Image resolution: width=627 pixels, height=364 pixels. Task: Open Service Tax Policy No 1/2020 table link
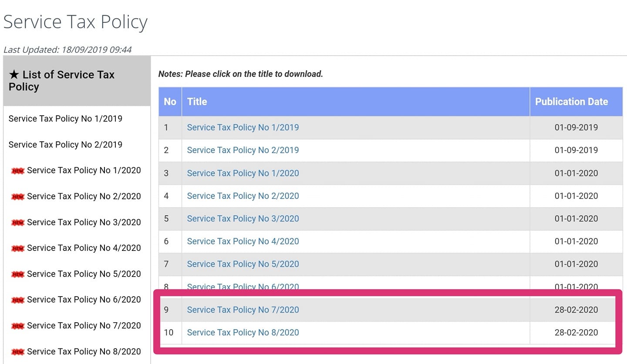coord(243,173)
